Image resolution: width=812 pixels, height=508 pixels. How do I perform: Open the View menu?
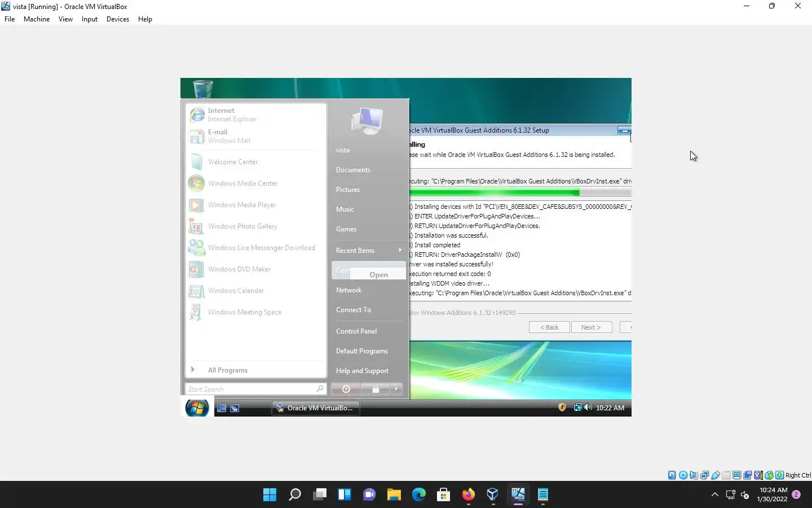65,19
